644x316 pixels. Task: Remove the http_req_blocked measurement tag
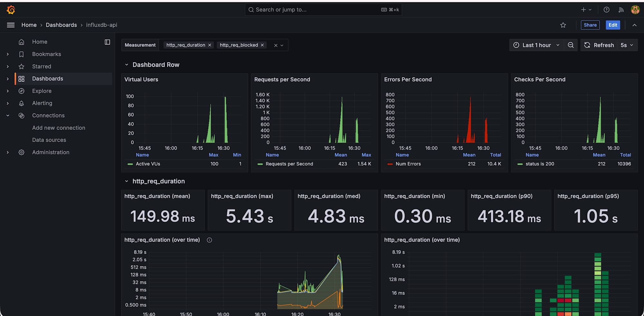(262, 45)
